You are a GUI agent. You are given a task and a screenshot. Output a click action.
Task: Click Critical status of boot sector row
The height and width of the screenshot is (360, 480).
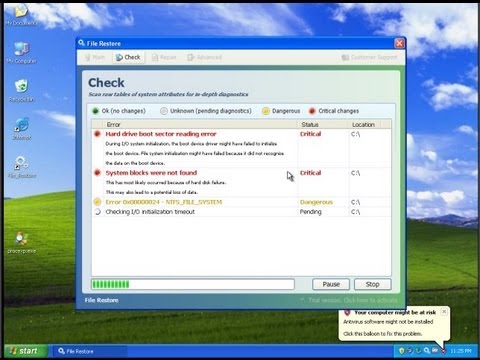[311, 134]
